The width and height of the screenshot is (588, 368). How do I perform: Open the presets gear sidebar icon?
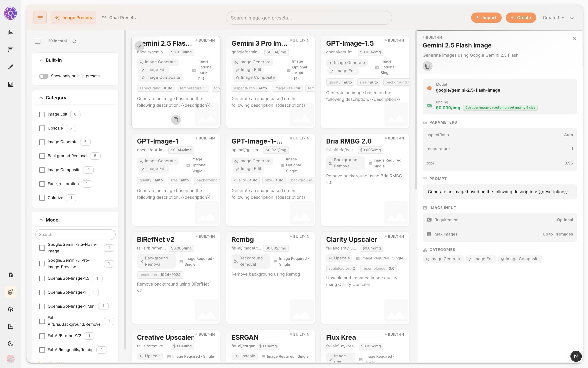10,292
